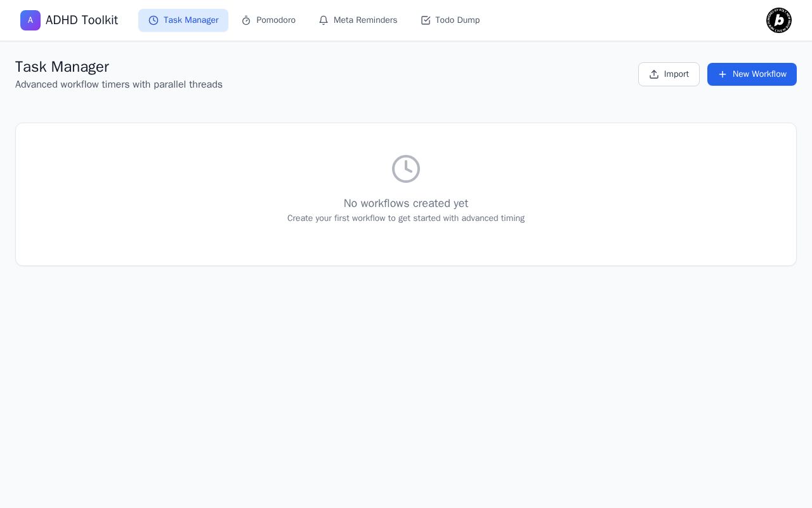Screen dimensions: 812x508
Task: Click the 'Advanced workflow timers' subtitle
Action: pos(119,84)
